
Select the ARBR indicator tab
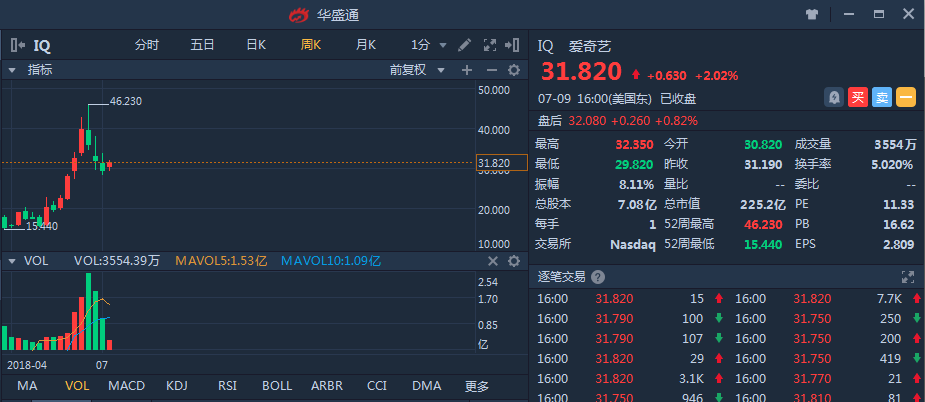(x=327, y=386)
